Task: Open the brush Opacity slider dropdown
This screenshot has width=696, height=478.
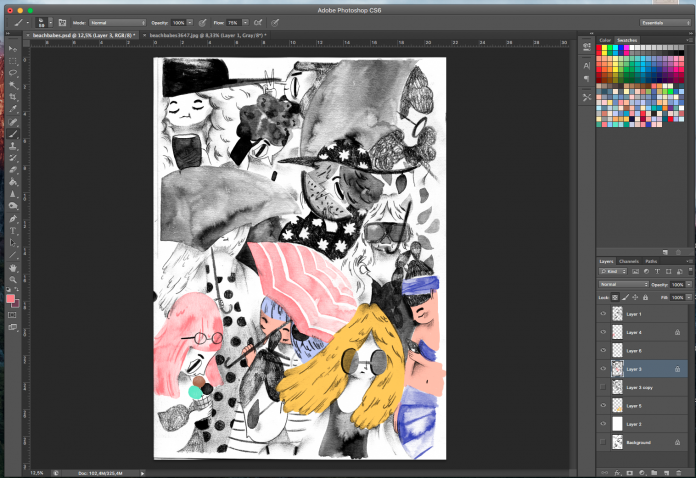Action: (190, 23)
